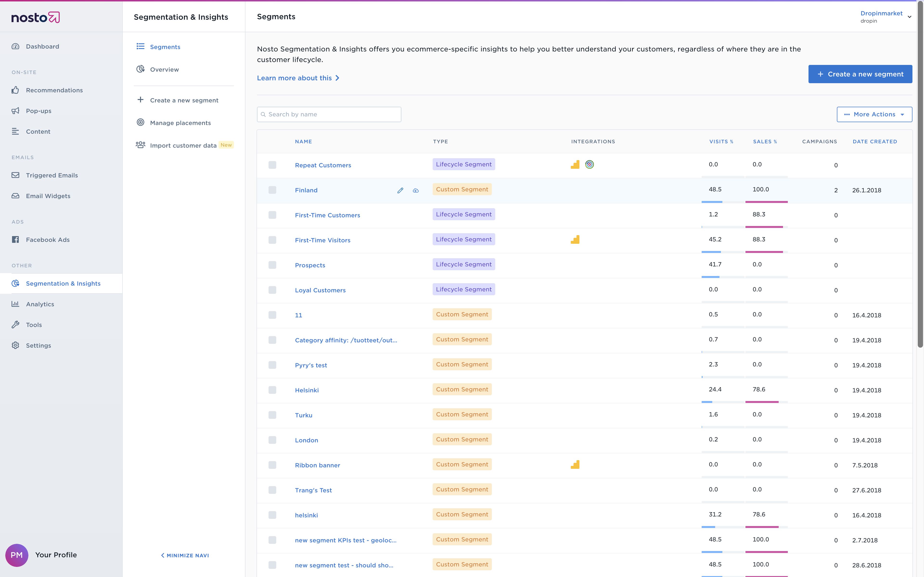The image size is (924, 577).
Task: Click the Facebook Ads sidebar icon
Action: point(15,239)
